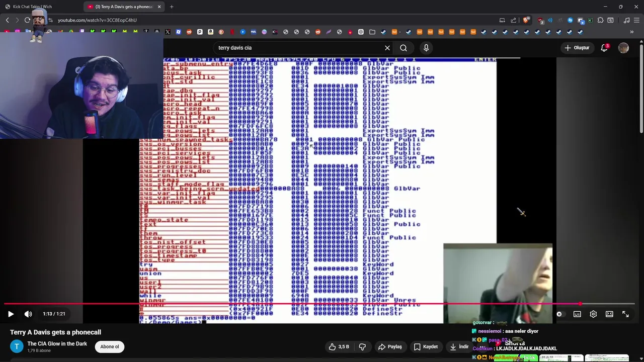644x362 pixels.
Task: Click the Paylaş share button
Action: 390,346
